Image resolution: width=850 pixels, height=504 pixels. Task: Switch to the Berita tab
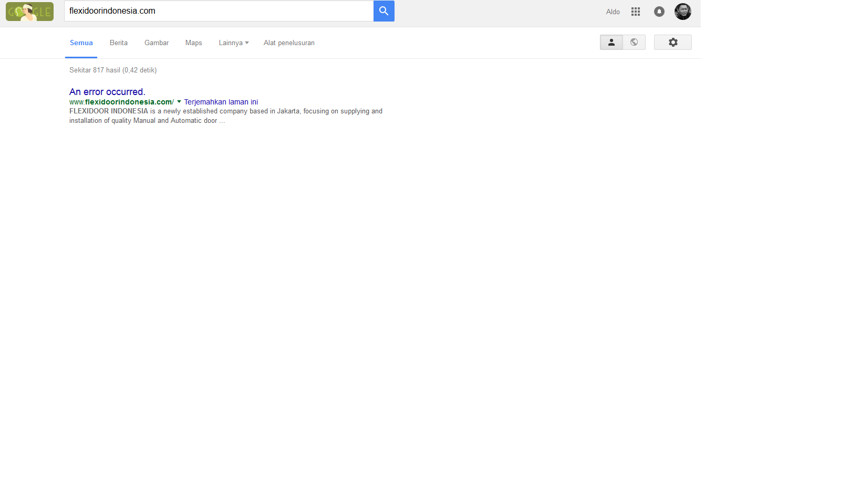point(119,43)
